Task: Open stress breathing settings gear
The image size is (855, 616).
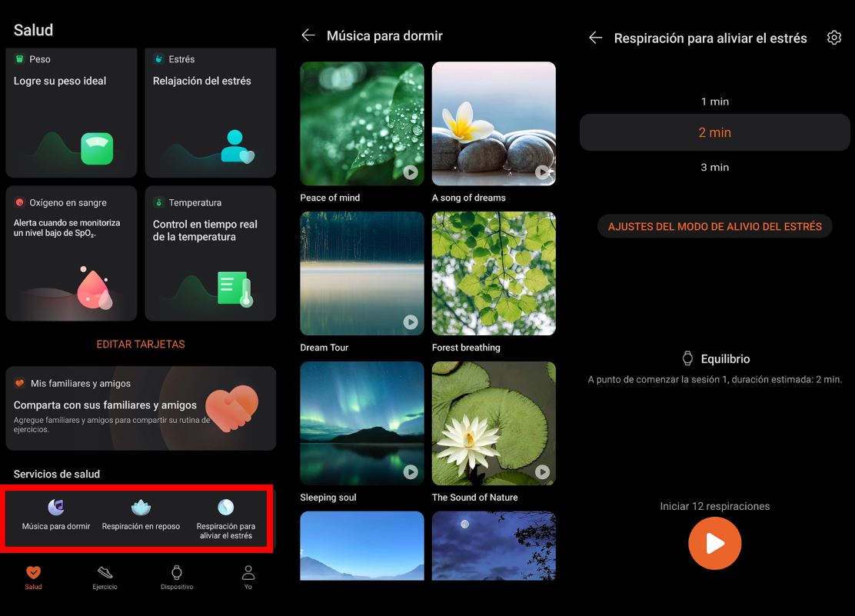Action: [833, 38]
